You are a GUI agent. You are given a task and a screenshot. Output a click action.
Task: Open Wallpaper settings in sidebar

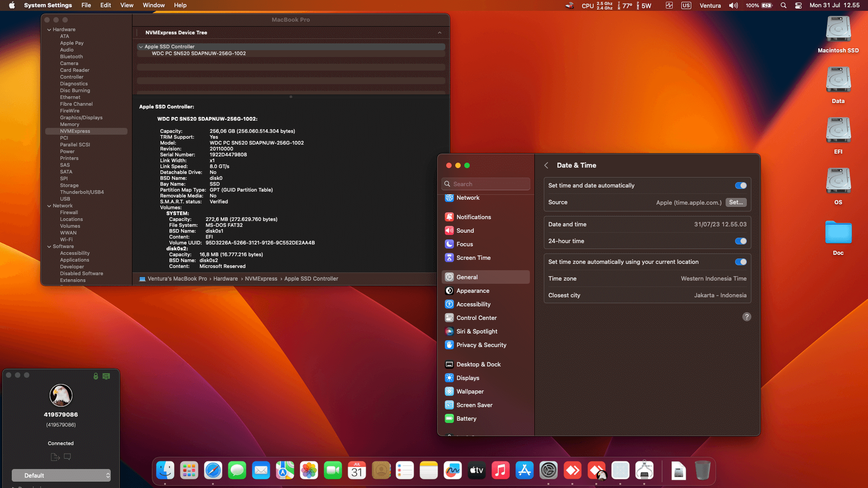pyautogui.click(x=486, y=391)
